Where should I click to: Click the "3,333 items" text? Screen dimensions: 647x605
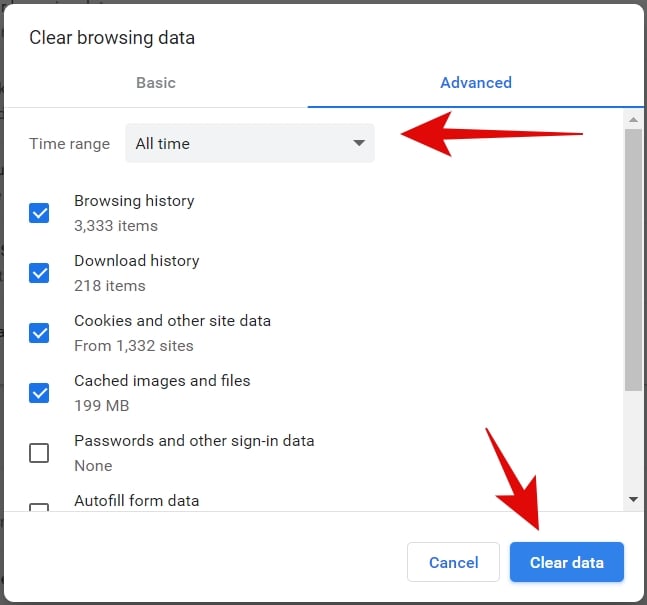(116, 226)
